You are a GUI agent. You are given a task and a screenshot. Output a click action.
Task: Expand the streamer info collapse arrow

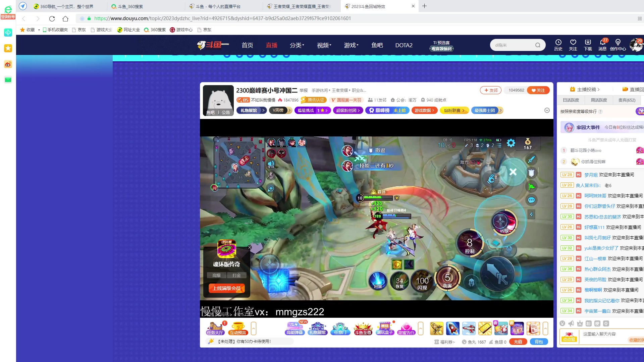point(547,110)
